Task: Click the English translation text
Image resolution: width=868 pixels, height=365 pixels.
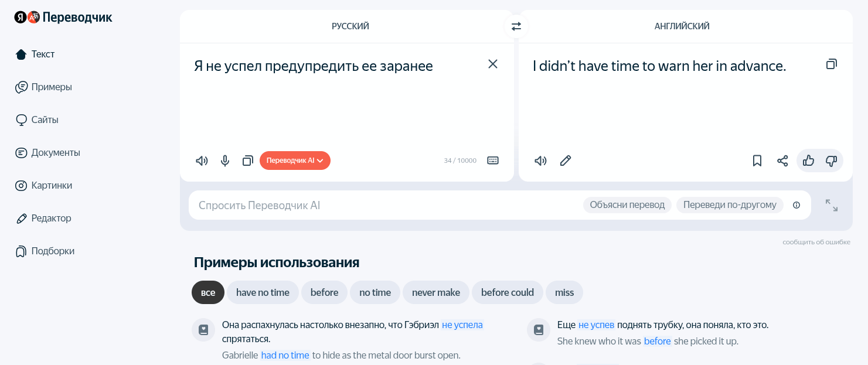Action: coord(659,66)
